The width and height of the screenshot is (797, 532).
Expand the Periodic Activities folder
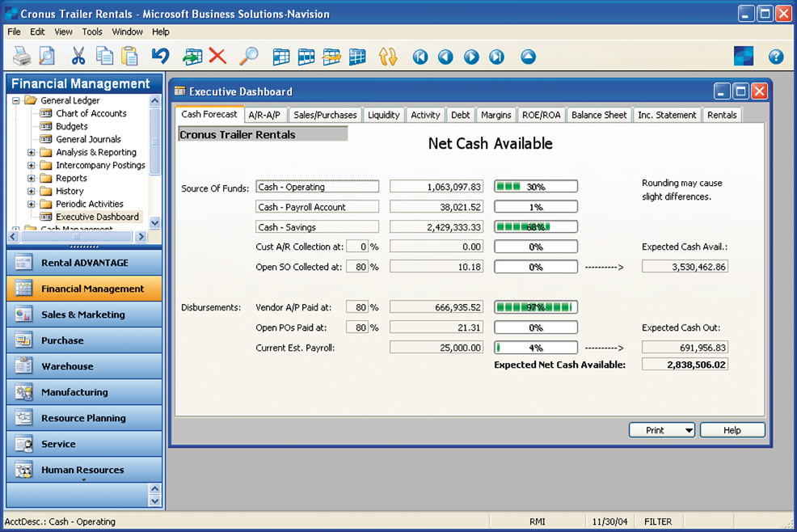coord(31,204)
